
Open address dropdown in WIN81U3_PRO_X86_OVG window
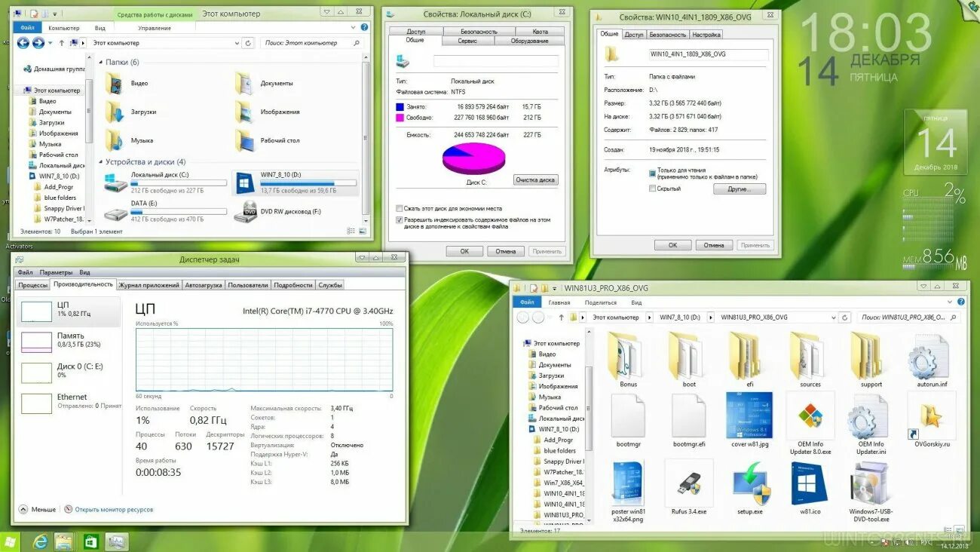pyautogui.click(x=833, y=317)
